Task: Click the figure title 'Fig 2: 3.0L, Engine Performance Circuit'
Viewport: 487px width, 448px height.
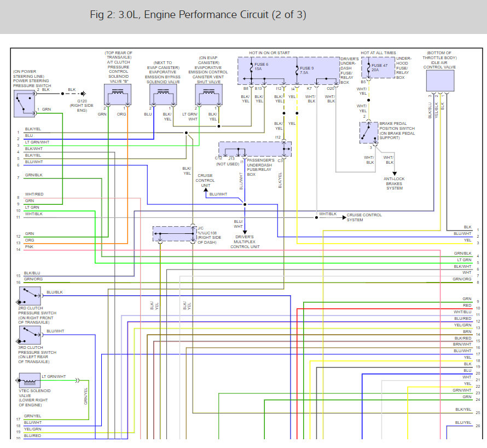Action: pyautogui.click(x=198, y=15)
